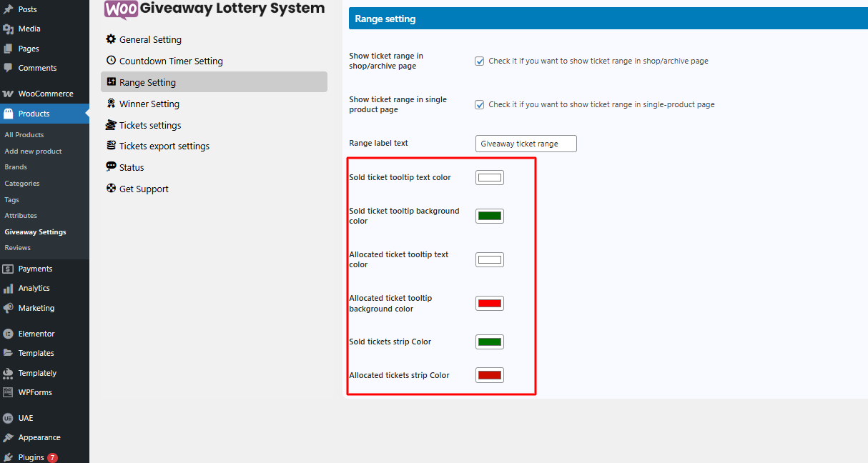Screen dimensions: 868x463
Task: Click the WooCommerce icon in sidebar
Action: 8,94
